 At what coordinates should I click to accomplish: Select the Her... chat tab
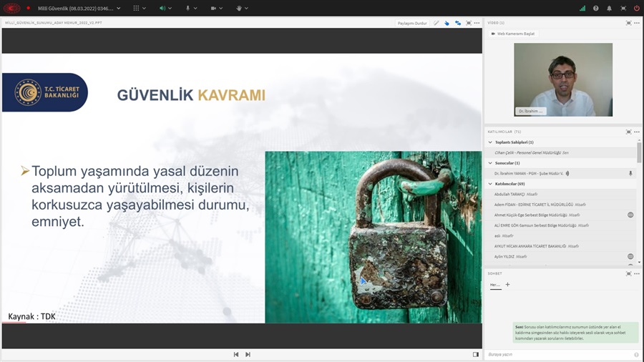(x=495, y=285)
